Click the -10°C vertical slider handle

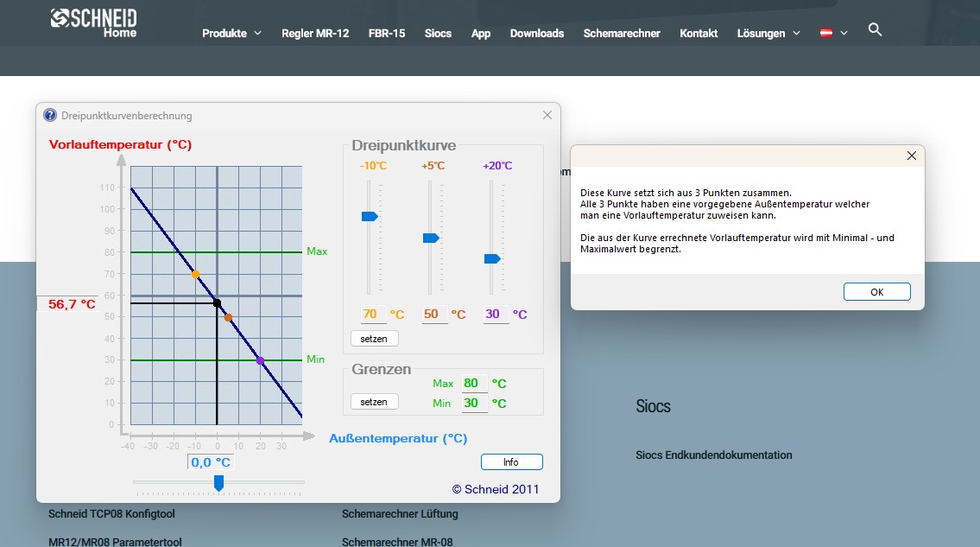coord(370,216)
